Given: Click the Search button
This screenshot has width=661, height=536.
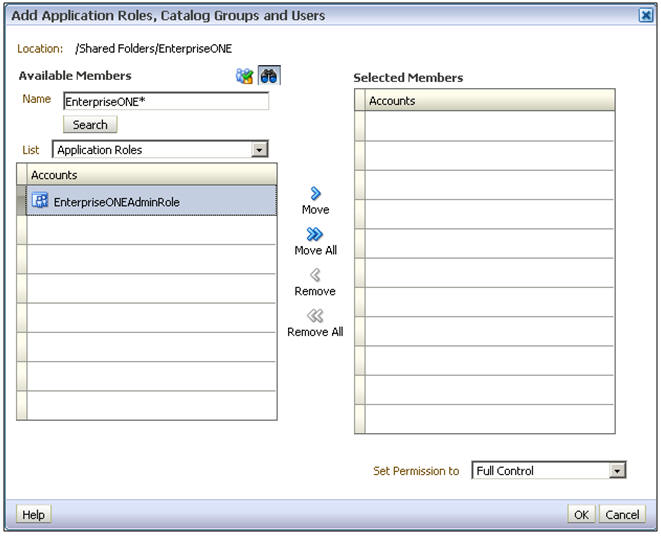Looking at the screenshot, I should click(x=90, y=124).
